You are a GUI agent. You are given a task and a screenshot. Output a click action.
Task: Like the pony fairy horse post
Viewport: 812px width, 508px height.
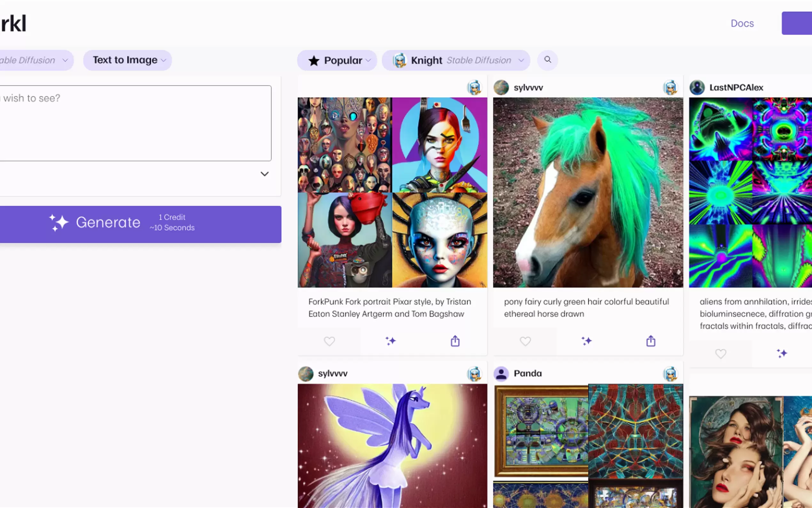(525, 341)
